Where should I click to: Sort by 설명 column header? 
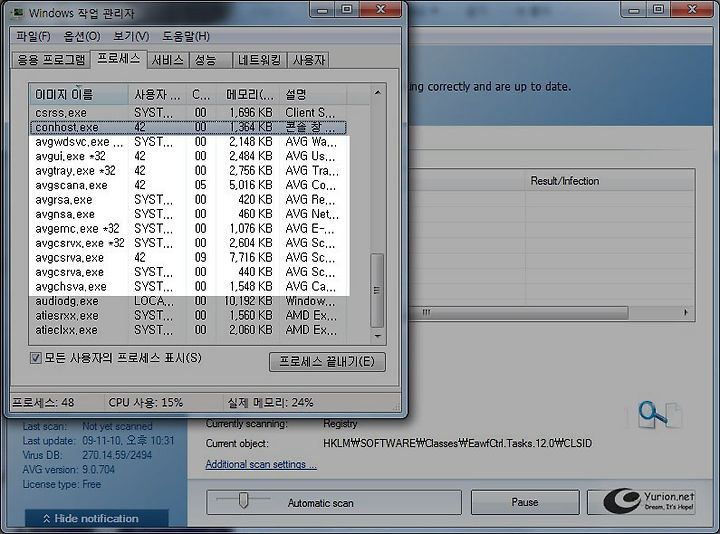pyautogui.click(x=313, y=95)
